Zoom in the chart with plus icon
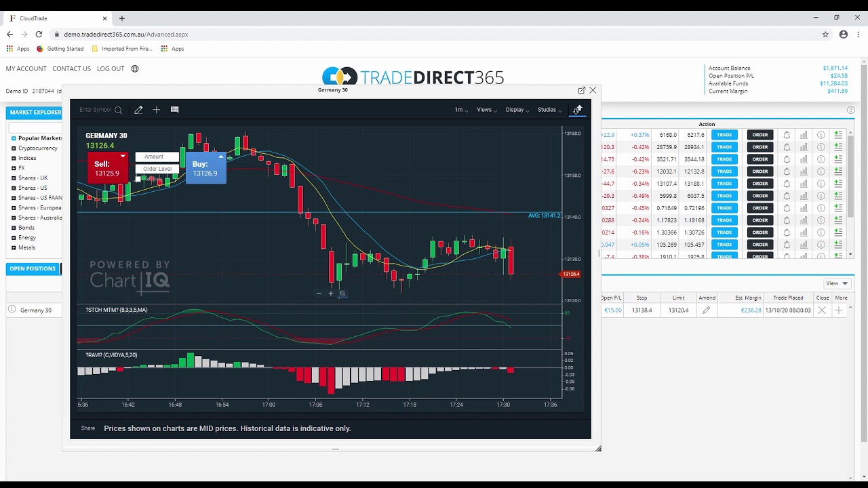The width and height of the screenshot is (868, 488). click(x=331, y=293)
